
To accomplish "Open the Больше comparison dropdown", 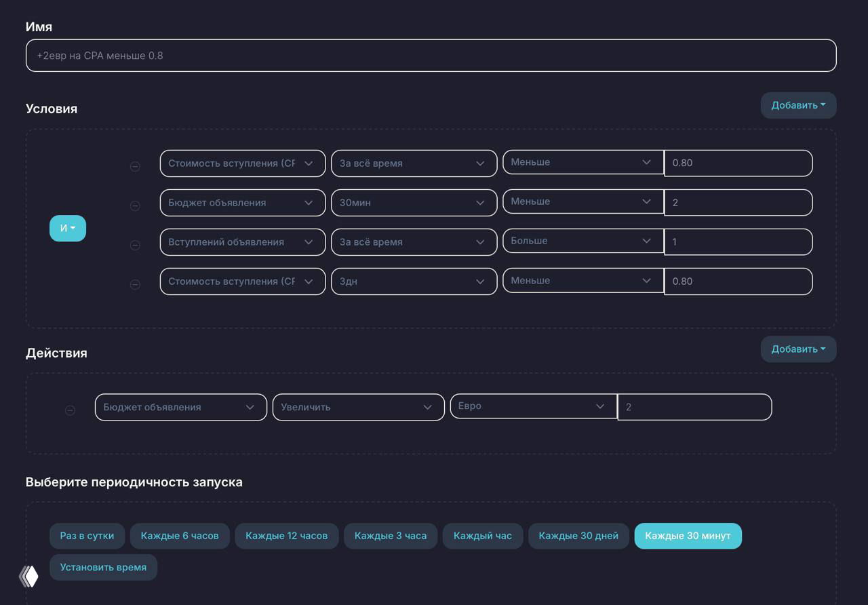I will pos(582,241).
